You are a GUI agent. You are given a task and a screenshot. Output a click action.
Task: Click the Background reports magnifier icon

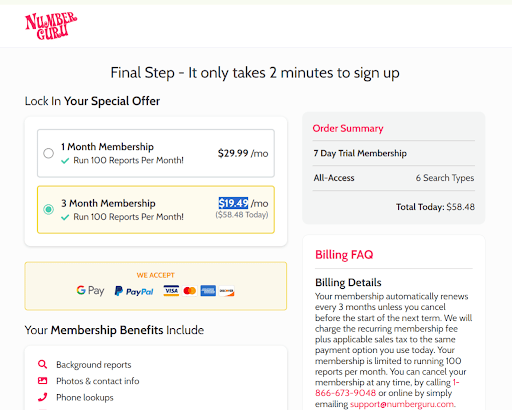[42, 364]
